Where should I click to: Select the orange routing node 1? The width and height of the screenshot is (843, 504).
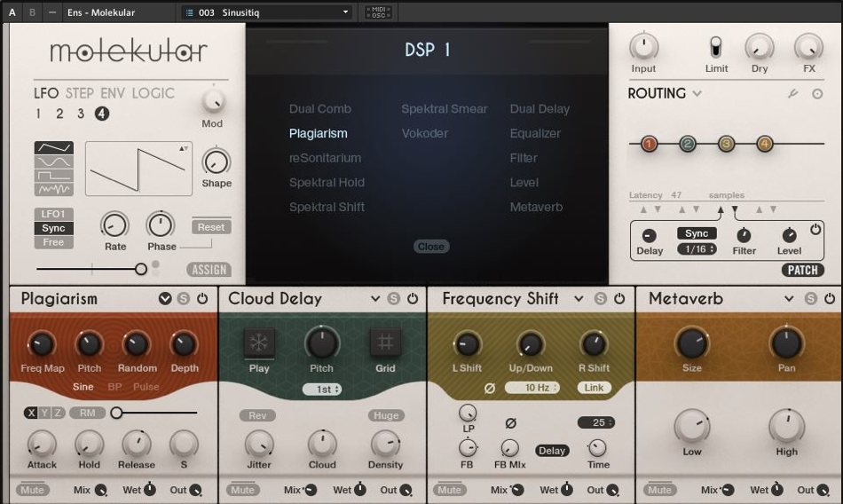[x=649, y=144]
